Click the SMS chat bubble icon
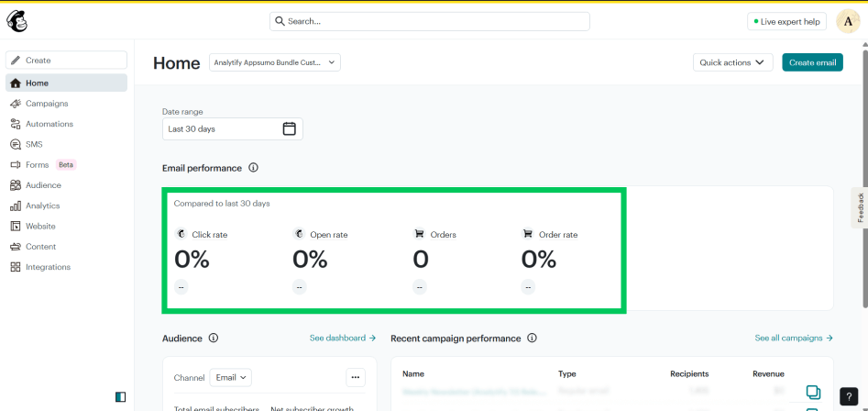 (16, 145)
